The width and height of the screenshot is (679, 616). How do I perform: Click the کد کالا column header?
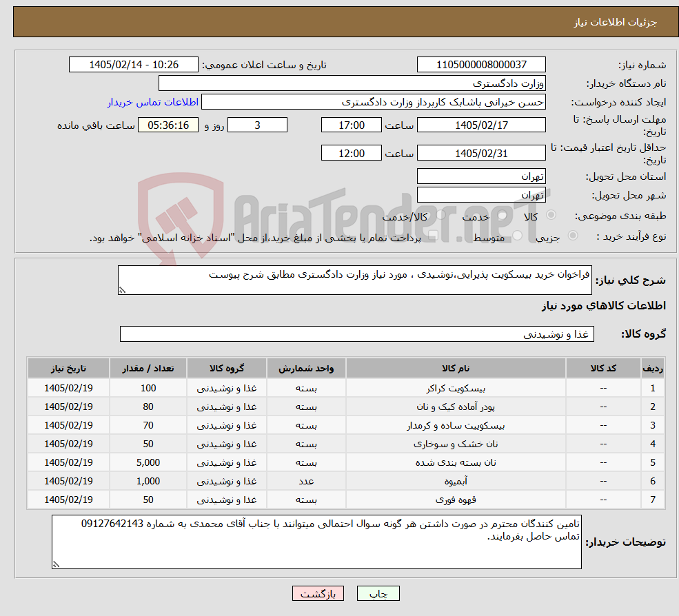coord(603,369)
